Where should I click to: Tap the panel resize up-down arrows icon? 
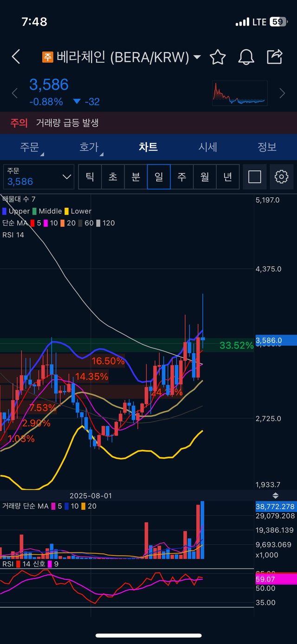276,496
